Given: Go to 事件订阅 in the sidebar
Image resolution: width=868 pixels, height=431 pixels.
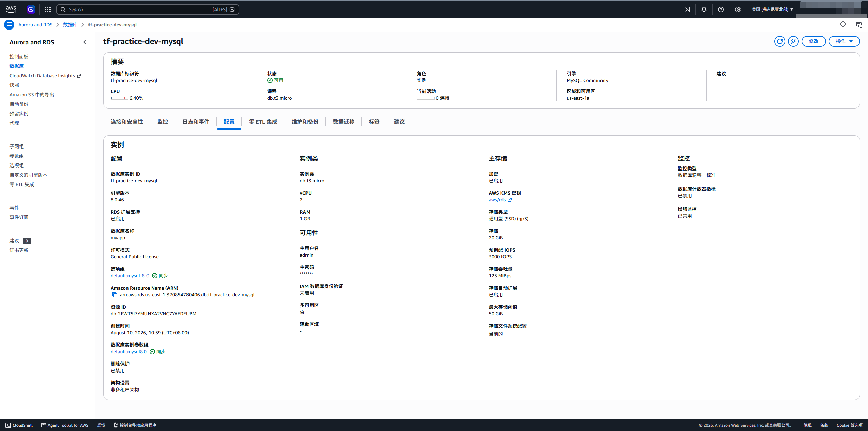Looking at the screenshot, I should coord(19,217).
